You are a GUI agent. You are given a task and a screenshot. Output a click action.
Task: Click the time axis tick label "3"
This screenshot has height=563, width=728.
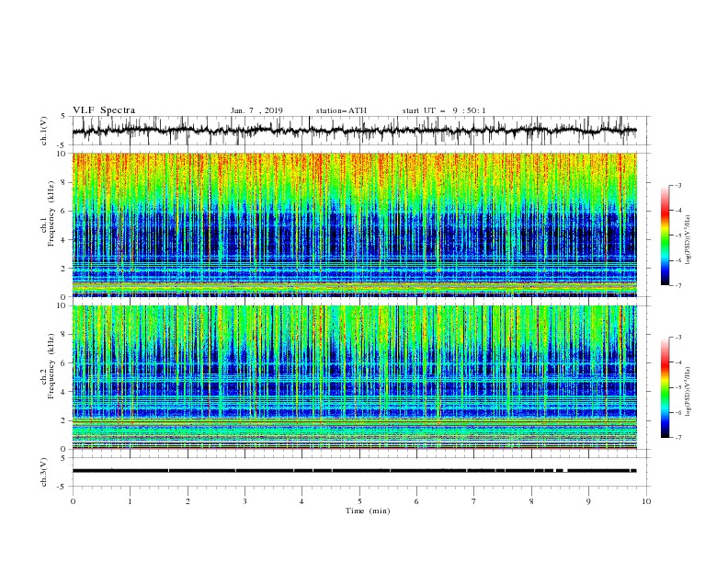point(245,501)
